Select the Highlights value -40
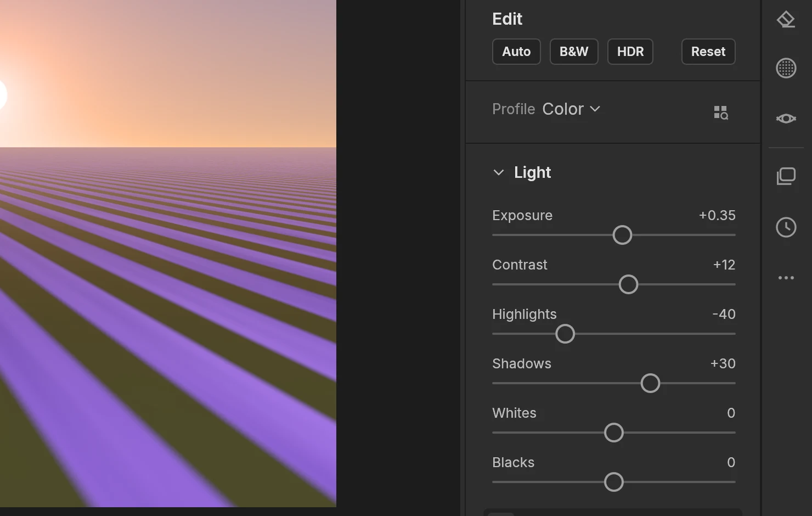812x516 pixels. (724, 314)
